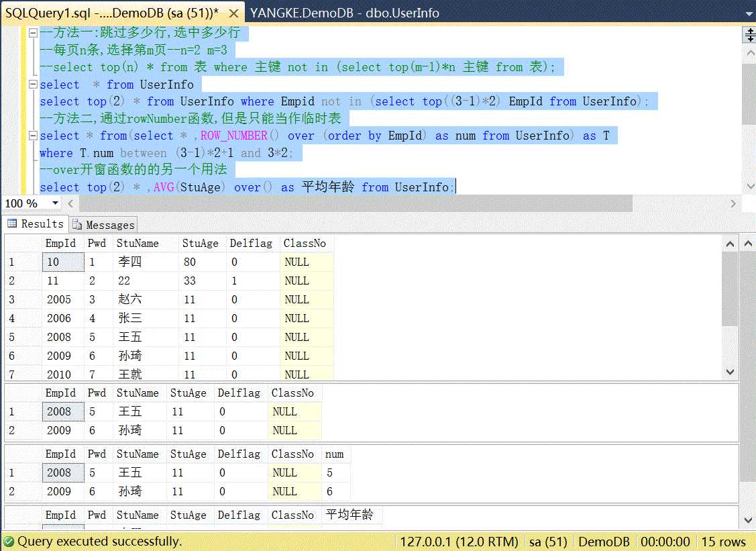Click the first grid's scroll down arrow
756x551 pixels.
730,372
